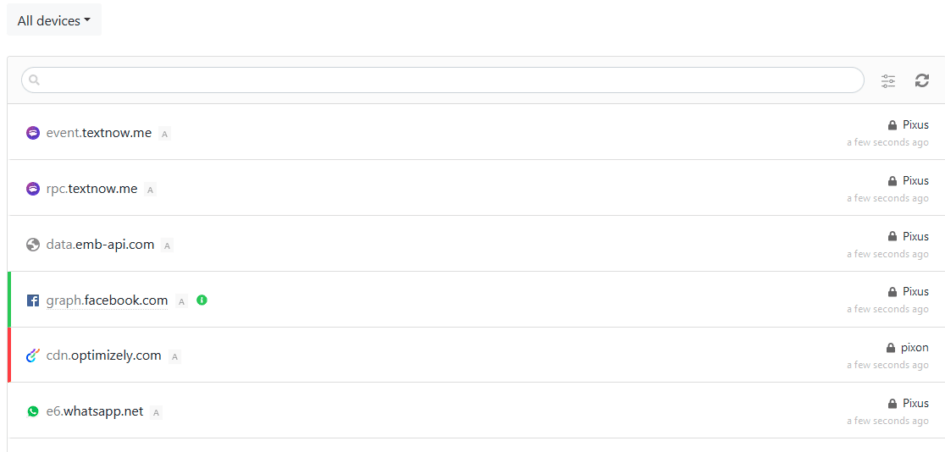945x452 pixels.
Task: Click the green info icon beside graph.facebook.com
Action: pyautogui.click(x=202, y=300)
